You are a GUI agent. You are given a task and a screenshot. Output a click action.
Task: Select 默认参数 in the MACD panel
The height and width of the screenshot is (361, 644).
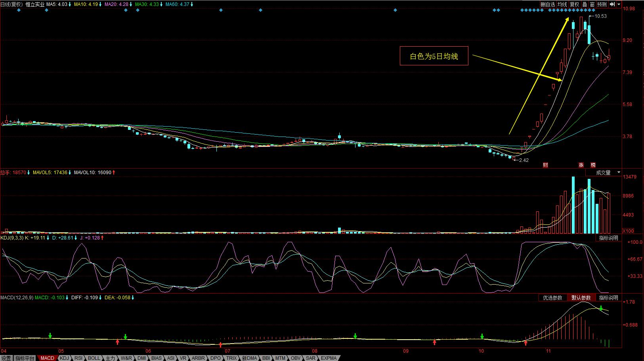point(581,298)
